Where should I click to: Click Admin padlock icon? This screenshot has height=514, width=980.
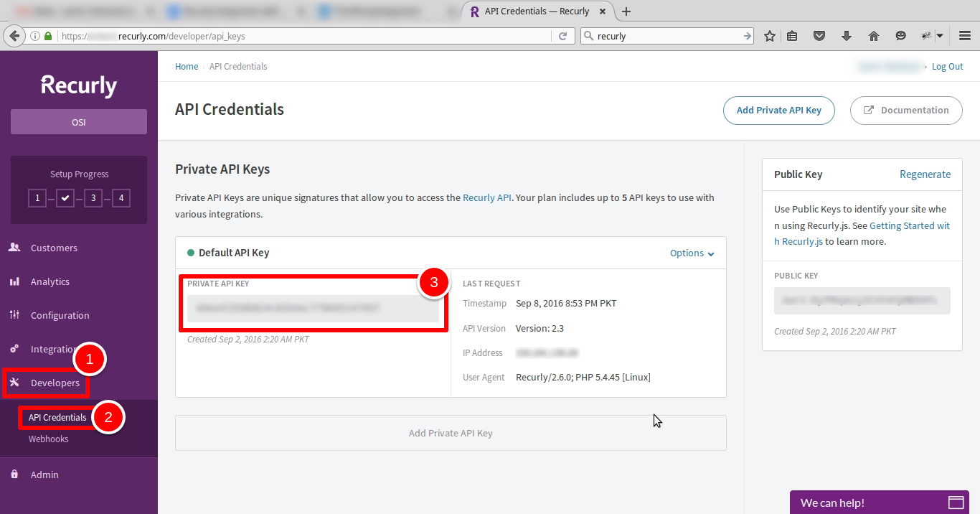click(x=14, y=475)
